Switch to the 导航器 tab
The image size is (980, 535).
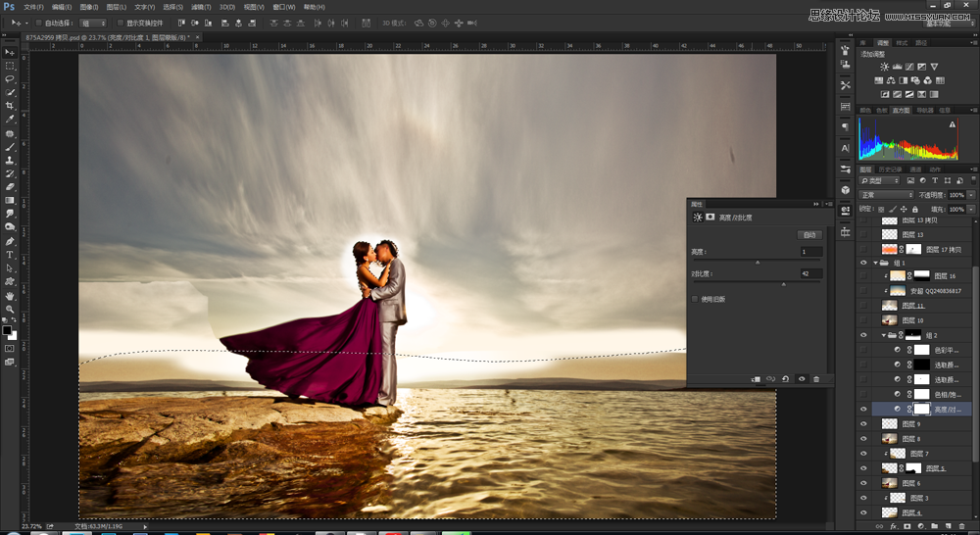click(x=924, y=110)
